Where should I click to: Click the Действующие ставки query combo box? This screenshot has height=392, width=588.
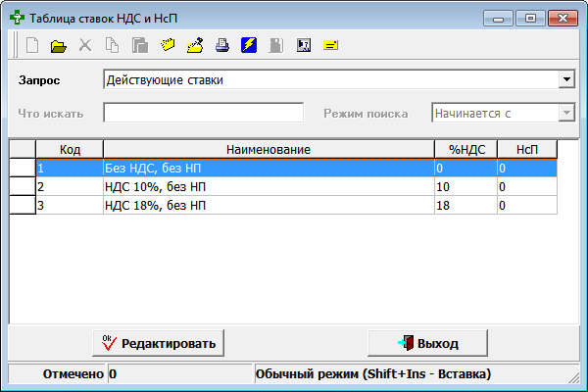(339, 79)
